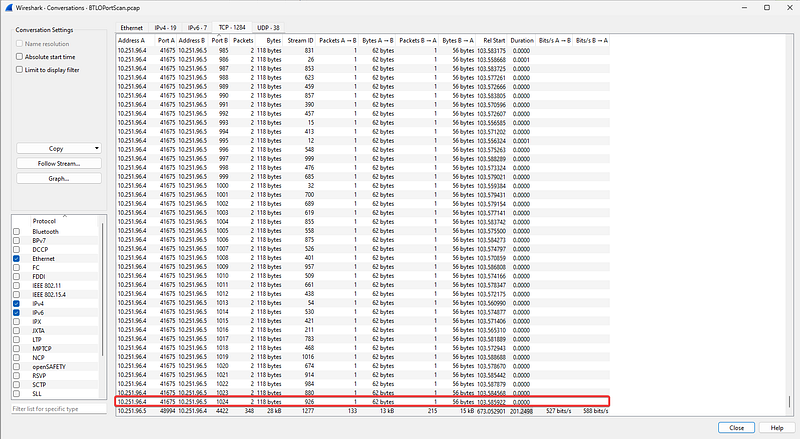Viewport: 800px width, 439px height.
Task: Uncheck the Ethernet protocol checkbox
Action: click(16, 259)
